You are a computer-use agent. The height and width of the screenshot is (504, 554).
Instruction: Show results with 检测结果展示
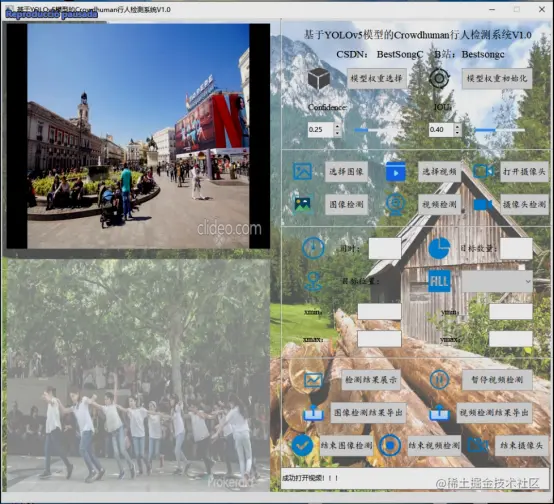point(371,380)
